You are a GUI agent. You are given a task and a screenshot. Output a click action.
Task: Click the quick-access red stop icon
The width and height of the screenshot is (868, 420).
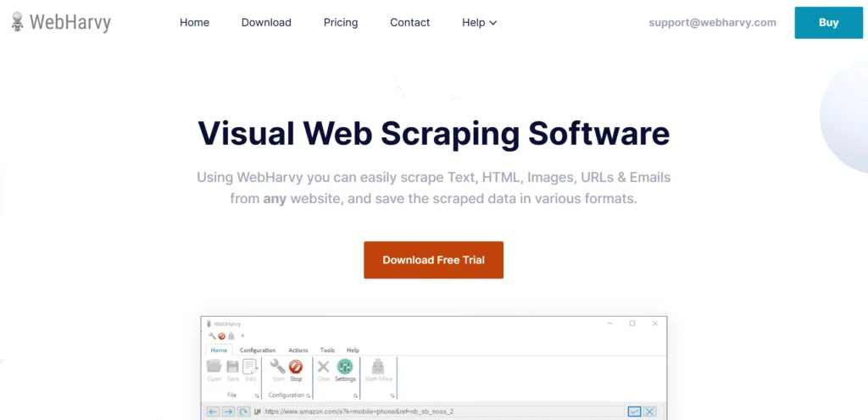221,336
